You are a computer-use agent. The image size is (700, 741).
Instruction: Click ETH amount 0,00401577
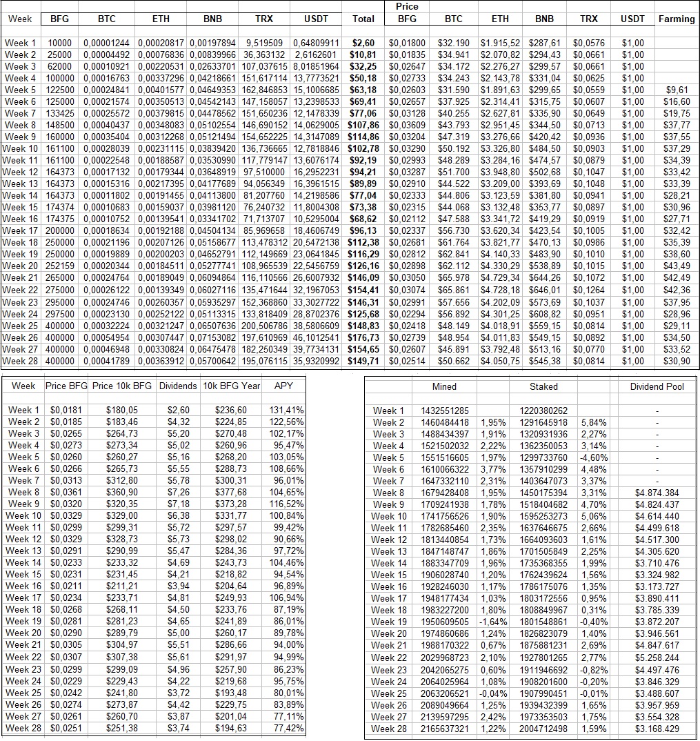(x=161, y=90)
